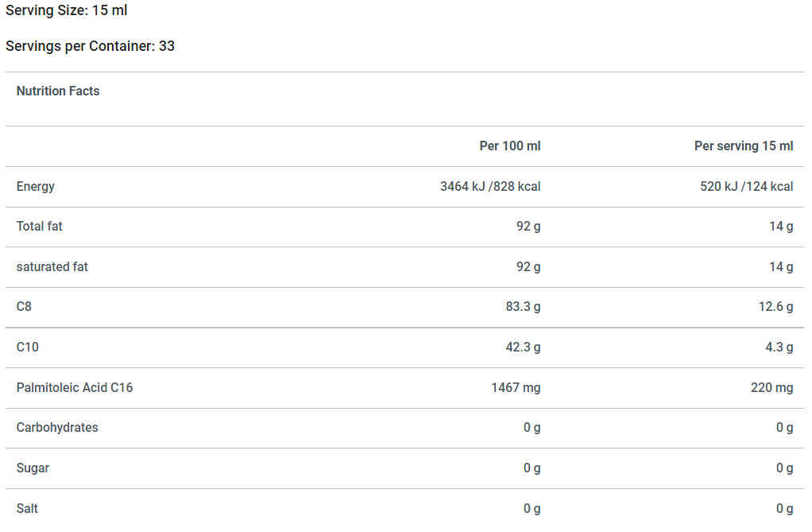Select the 1467 mg value
This screenshot has width=812, height=532.
pos(516,388)
